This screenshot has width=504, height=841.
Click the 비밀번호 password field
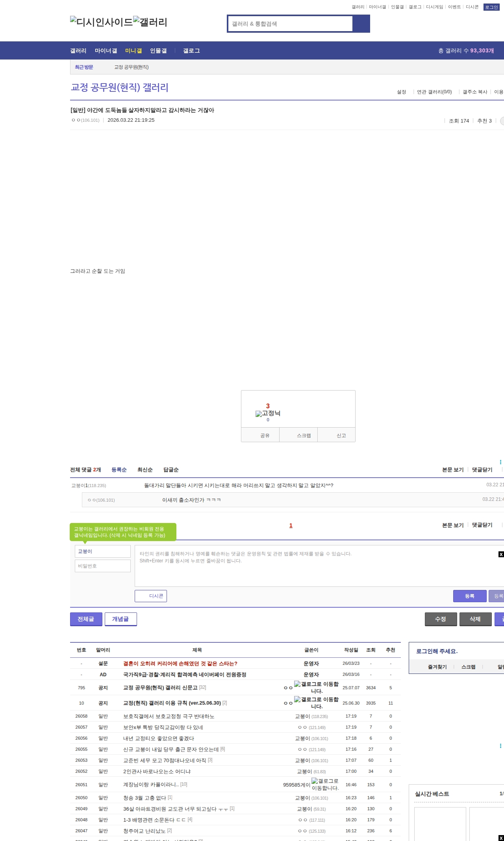[103, 566]
